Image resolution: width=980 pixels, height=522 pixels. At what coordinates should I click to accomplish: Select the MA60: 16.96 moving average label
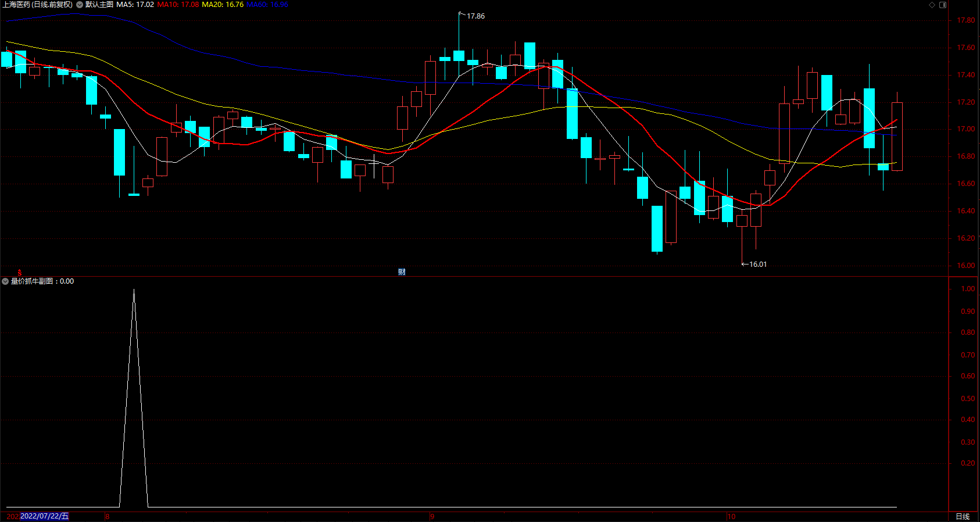(267, 5)
